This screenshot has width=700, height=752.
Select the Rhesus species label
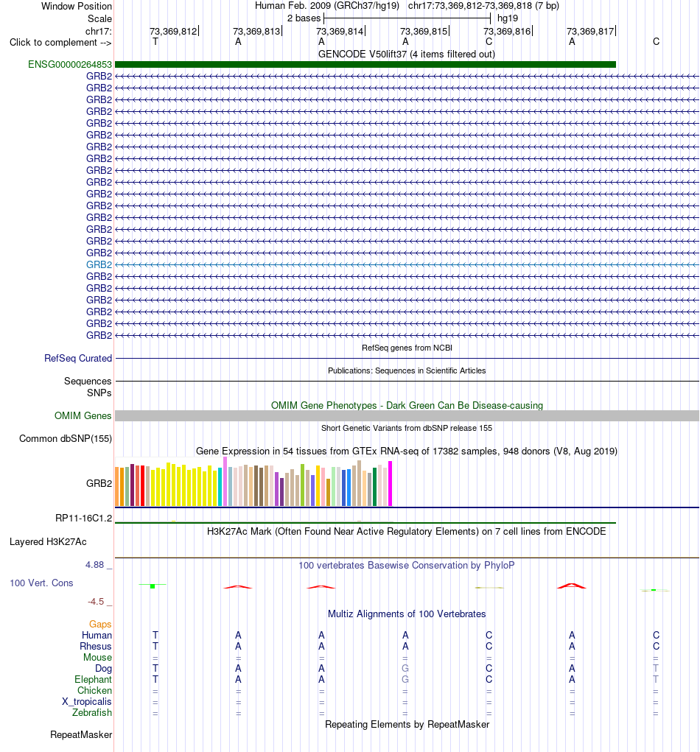tap(96, 647)
